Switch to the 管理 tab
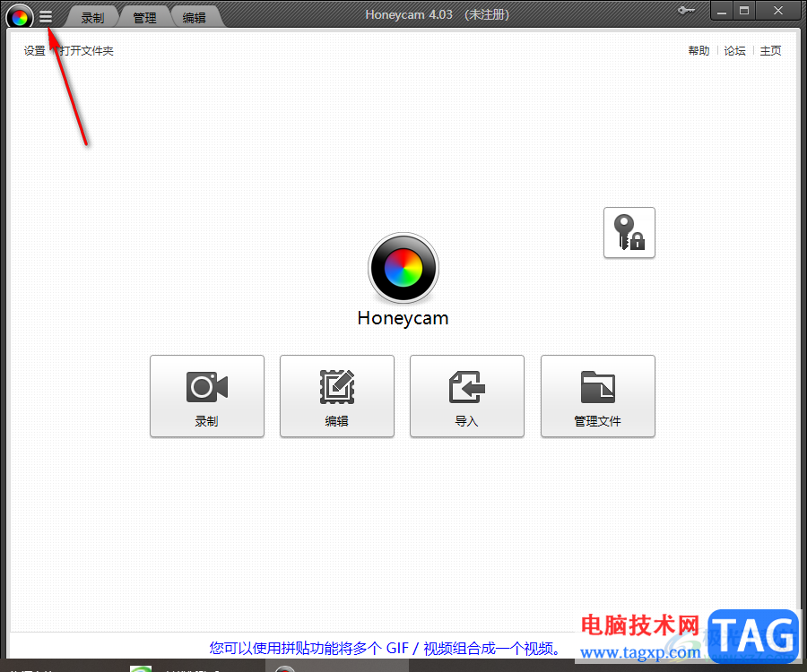 (x=144, y=18)
